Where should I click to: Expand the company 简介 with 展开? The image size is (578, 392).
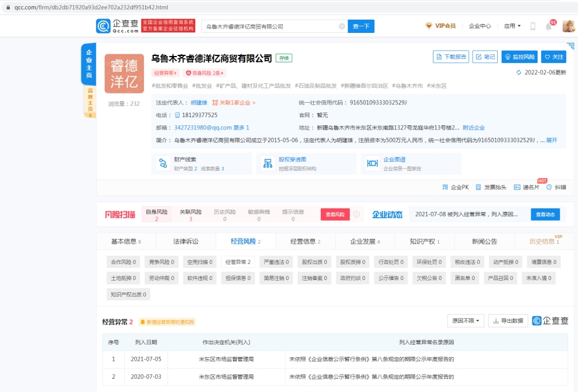[x=551, y=140]
